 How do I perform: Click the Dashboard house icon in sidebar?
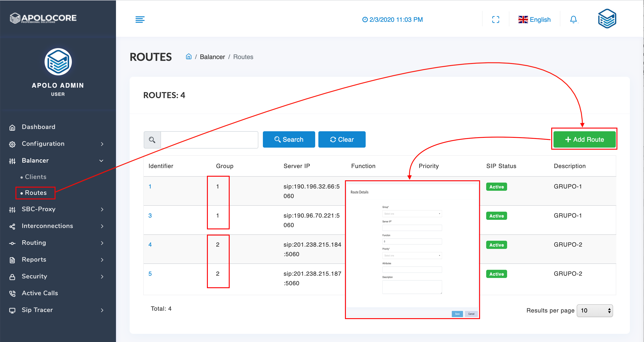(x=12, y=128)
